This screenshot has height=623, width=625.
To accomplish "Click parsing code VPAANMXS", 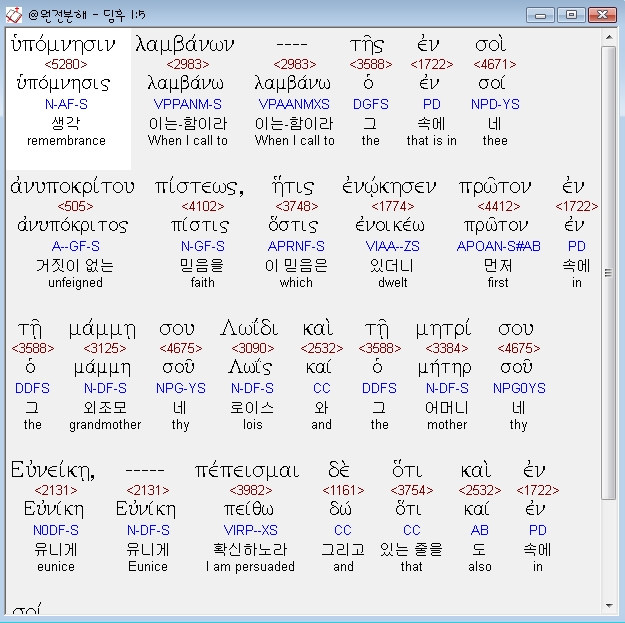I will [x=294, y=104].
